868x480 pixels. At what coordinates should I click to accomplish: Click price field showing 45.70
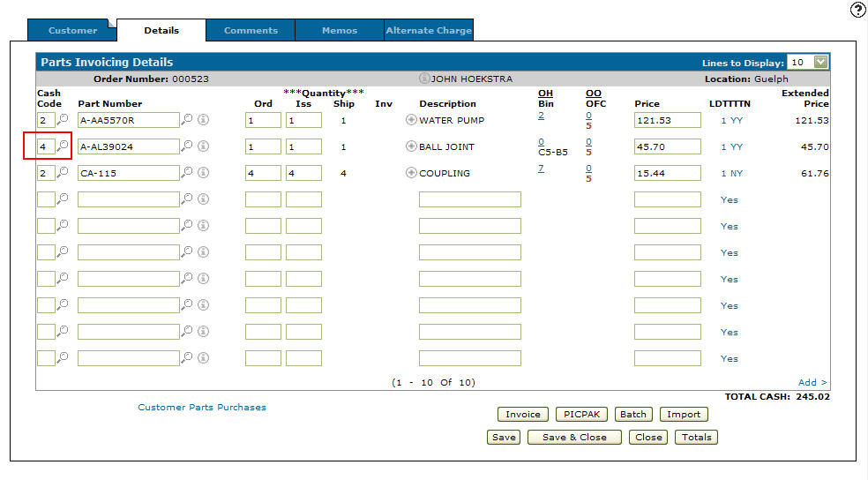click(x=668, y=146)
